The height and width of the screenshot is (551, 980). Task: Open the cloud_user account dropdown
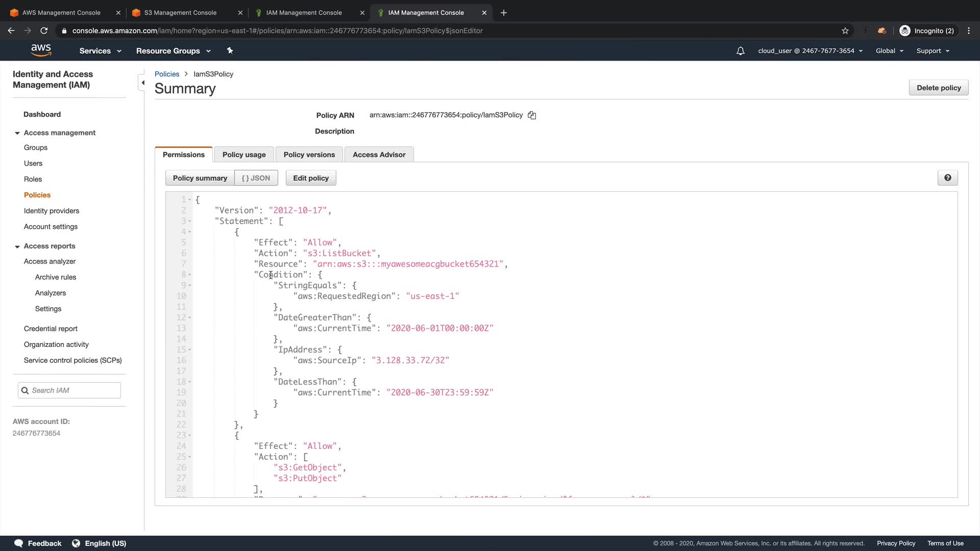810,51
